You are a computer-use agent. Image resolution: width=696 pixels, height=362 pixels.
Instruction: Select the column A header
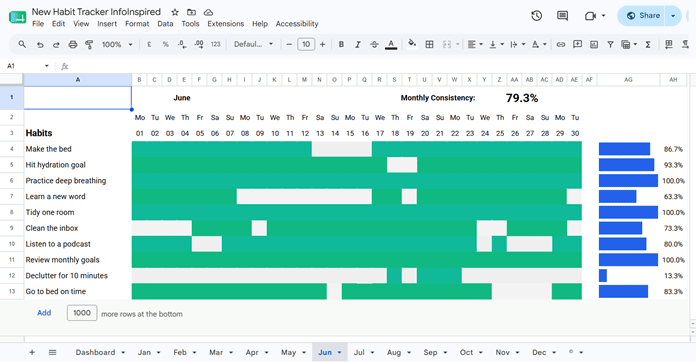(78, 80)
